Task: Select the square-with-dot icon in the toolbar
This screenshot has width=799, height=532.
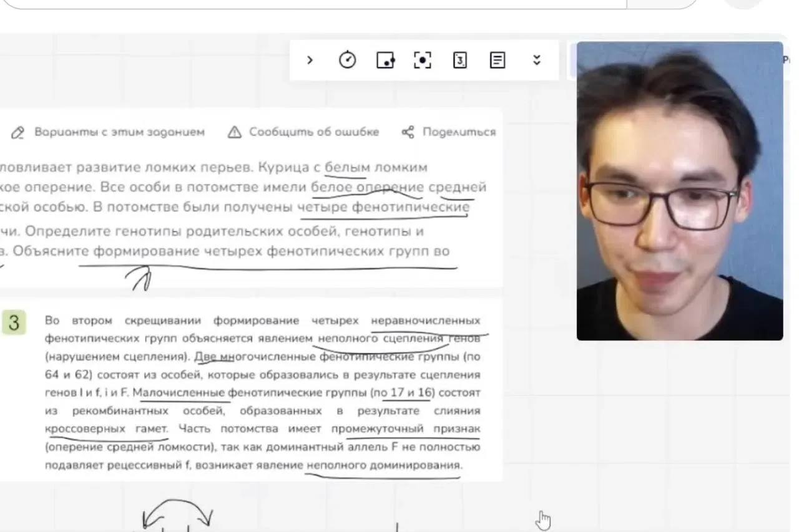Action: [385, 60]
